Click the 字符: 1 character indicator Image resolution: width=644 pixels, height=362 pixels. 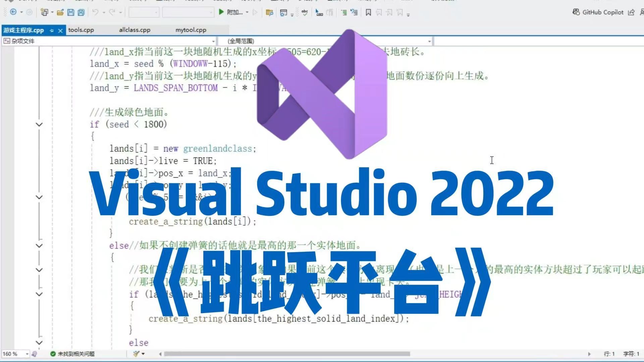631,354
